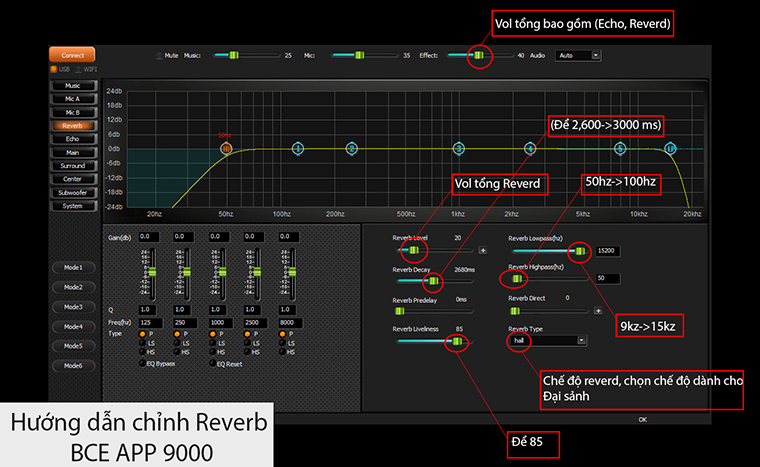Load preset Mode1
Screen dimensions: 760x467
(x=73, y=268)
